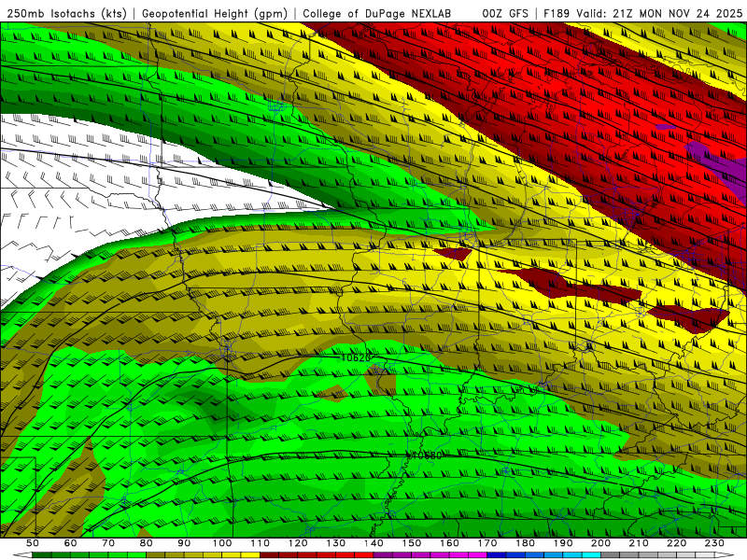747x560 pixels.
Task: Select the darkest maroon swatch in the legend
Action: click(269, 554)
